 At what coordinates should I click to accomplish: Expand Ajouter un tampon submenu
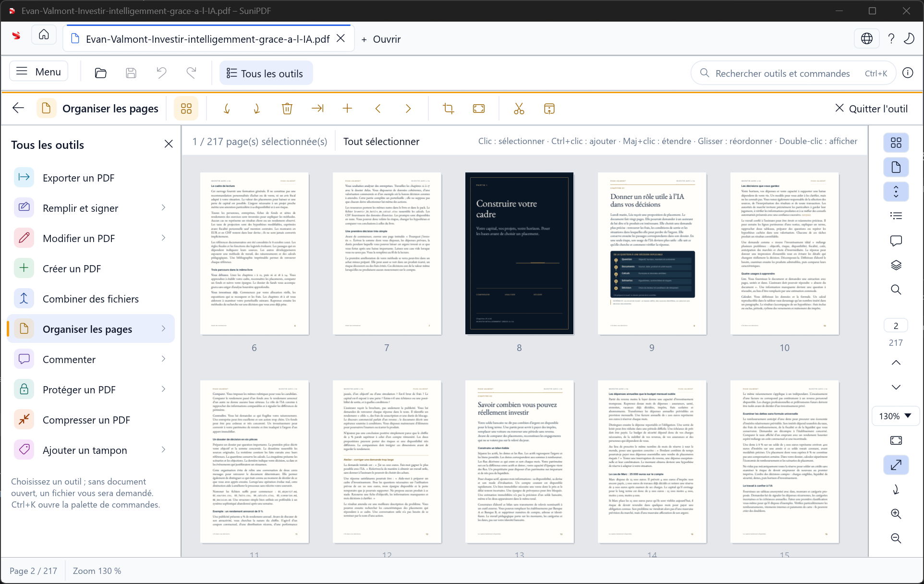coord(164,450)
